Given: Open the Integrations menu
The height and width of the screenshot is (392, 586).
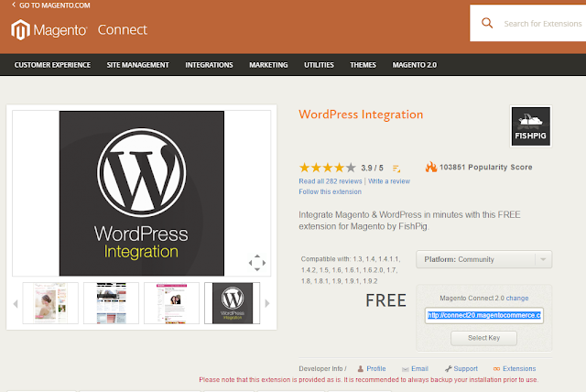Looking at the screenshot, I should pos(209,65).
